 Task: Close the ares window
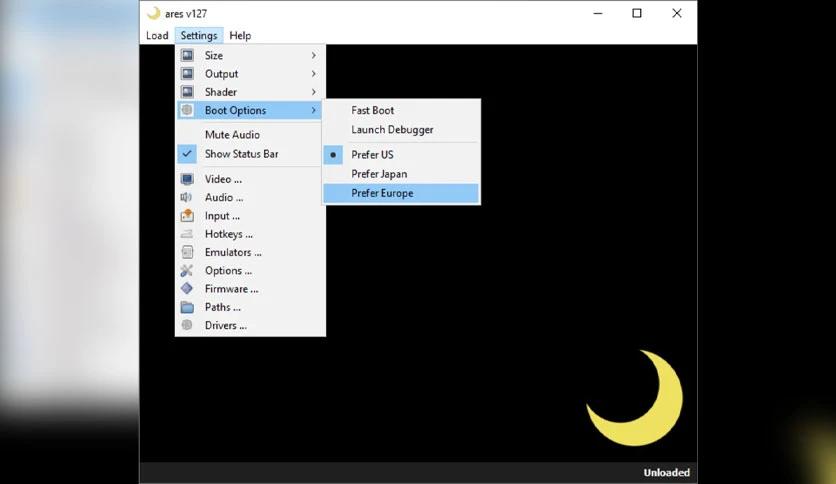[677, 13]
